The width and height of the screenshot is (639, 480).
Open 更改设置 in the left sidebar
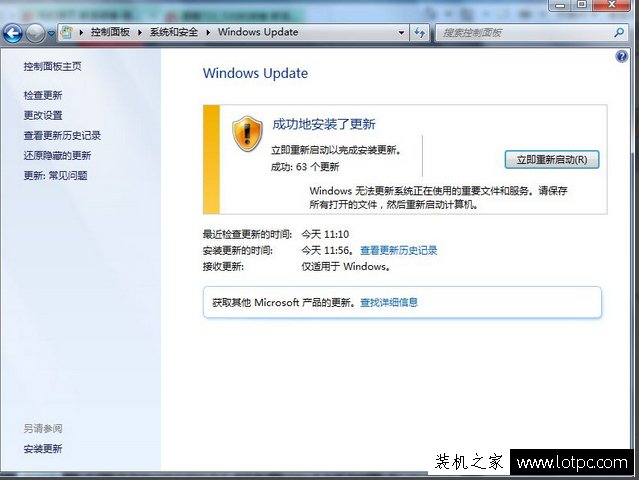(x=43, y=115)
